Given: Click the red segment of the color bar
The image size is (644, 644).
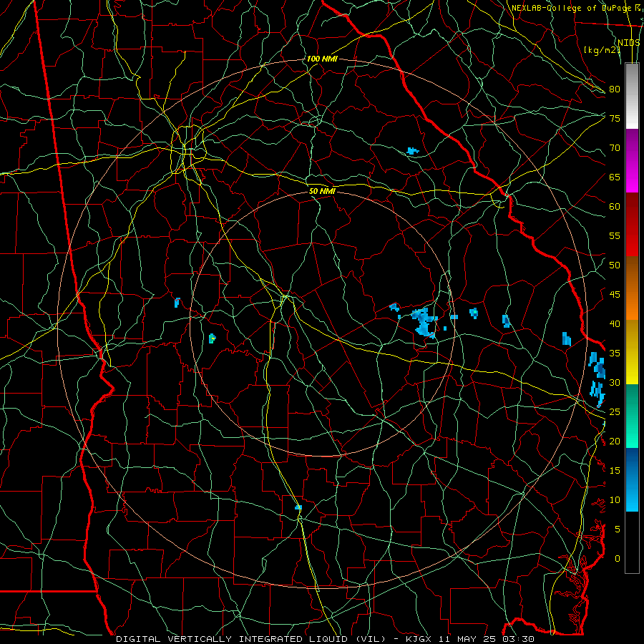Looking at the screenshot, I should tap(632, 225).
